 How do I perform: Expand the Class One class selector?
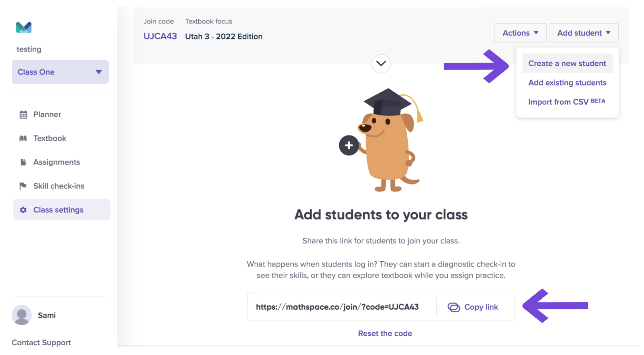[60, 72]
